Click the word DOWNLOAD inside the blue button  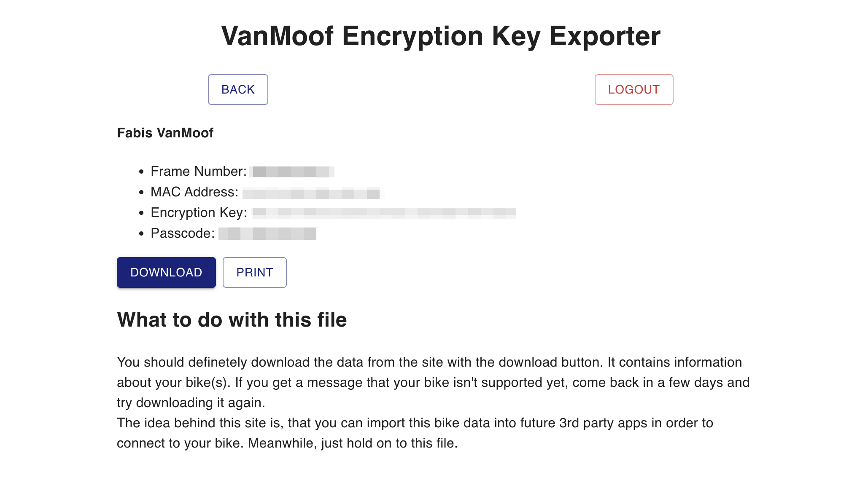[x=166, y=272]
